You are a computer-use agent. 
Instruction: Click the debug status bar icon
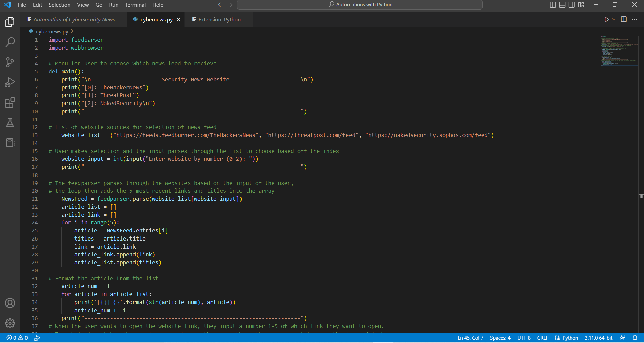point(37,338)
